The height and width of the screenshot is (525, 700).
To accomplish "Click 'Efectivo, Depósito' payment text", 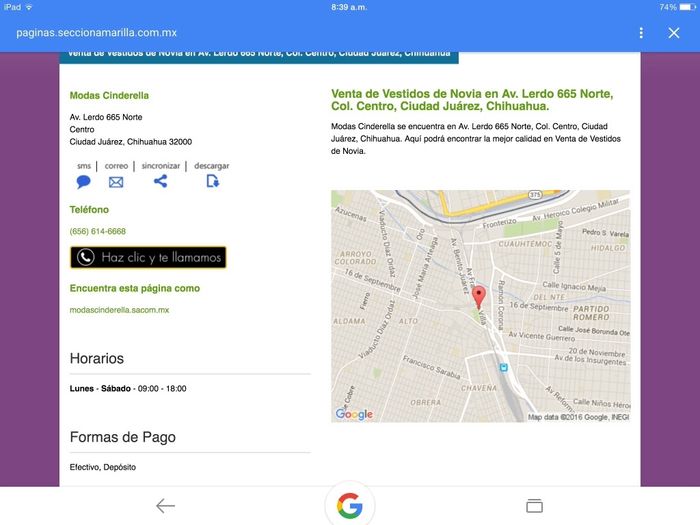I will [103, 467].
